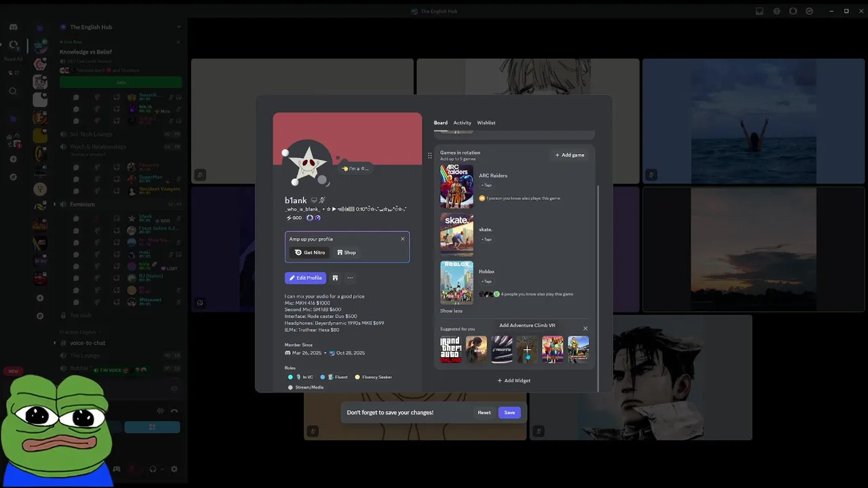Screen dimensions: 868x488
Task: Add tags to Roblox
Action: [x=486, y=281]
